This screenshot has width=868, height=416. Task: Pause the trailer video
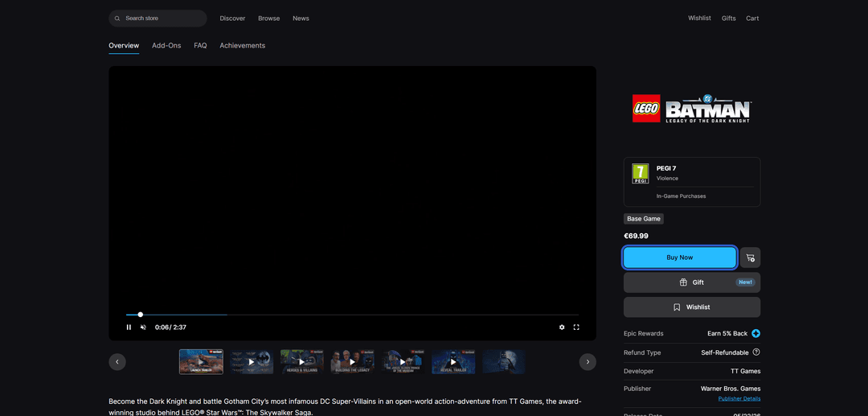[129, 327]
